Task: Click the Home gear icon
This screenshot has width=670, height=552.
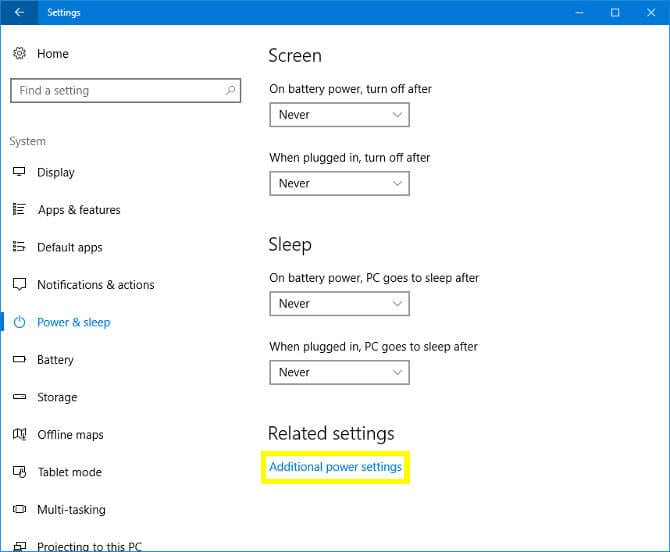Action: (x=19, y=53)
